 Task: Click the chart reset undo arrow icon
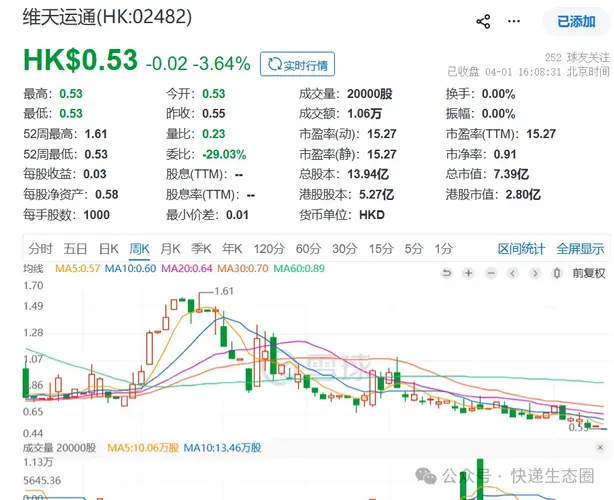(x=446, y=273)
